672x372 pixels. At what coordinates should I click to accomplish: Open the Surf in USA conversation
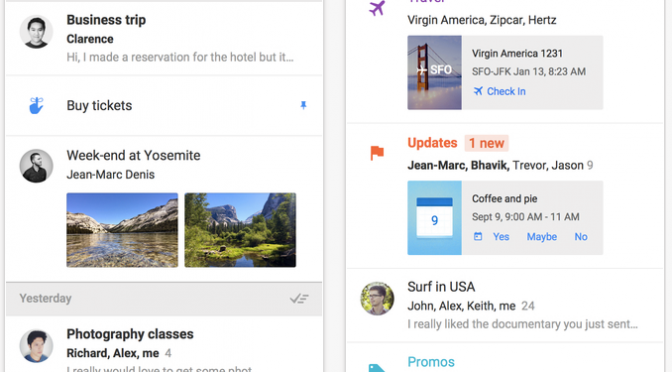point(504,305)
